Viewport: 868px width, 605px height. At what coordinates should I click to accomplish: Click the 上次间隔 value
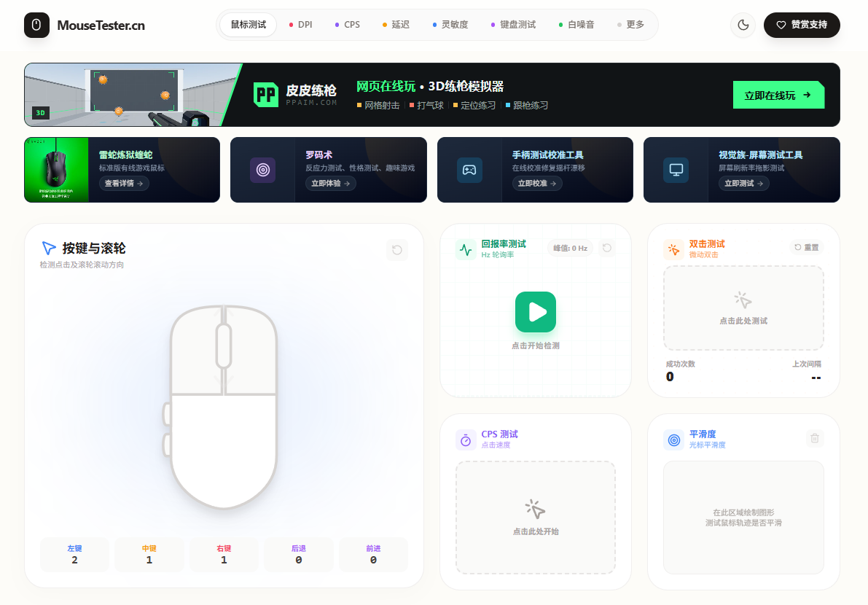(x=816, y=378)
